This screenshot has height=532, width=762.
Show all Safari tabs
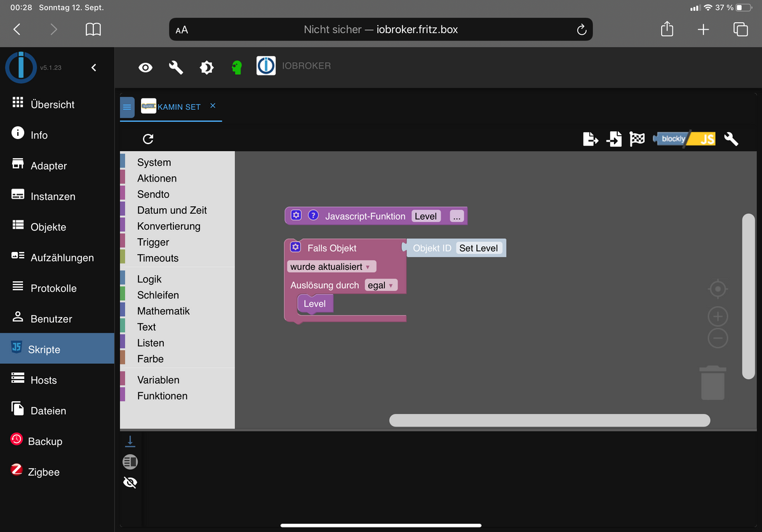[740, 29]
